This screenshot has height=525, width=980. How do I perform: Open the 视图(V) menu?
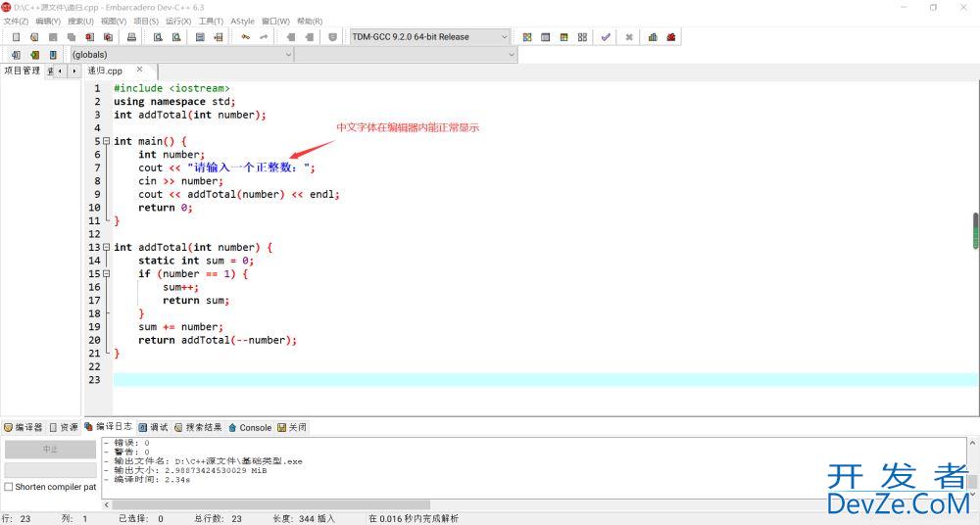(x=114, y=22)
